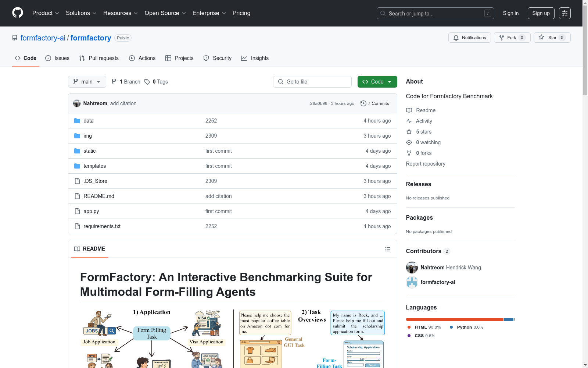This screenshot has width=588, height=368.
Task: Click the Fork icon button
Action: (502, 38)
